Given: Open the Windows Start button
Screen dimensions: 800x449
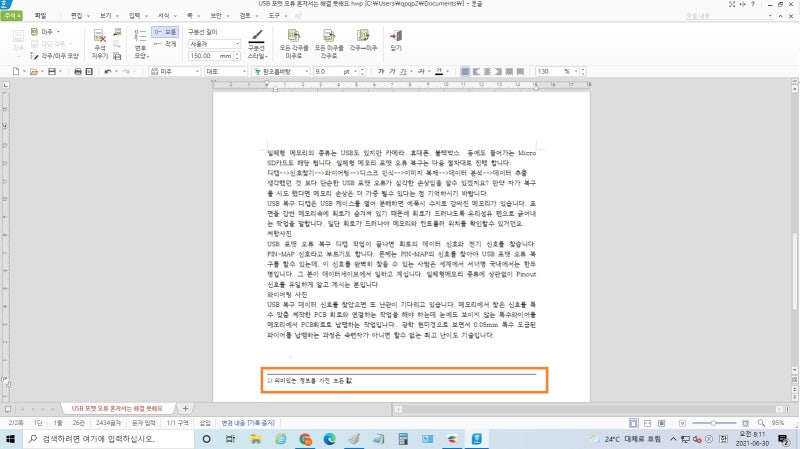Looking at the screenshot, I should pyautogui.click(x=10, y=439).
